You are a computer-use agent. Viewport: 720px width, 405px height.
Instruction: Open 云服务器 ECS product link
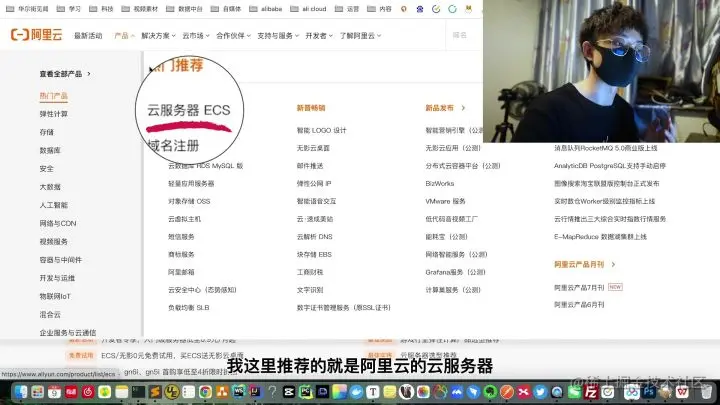(189, 110)
